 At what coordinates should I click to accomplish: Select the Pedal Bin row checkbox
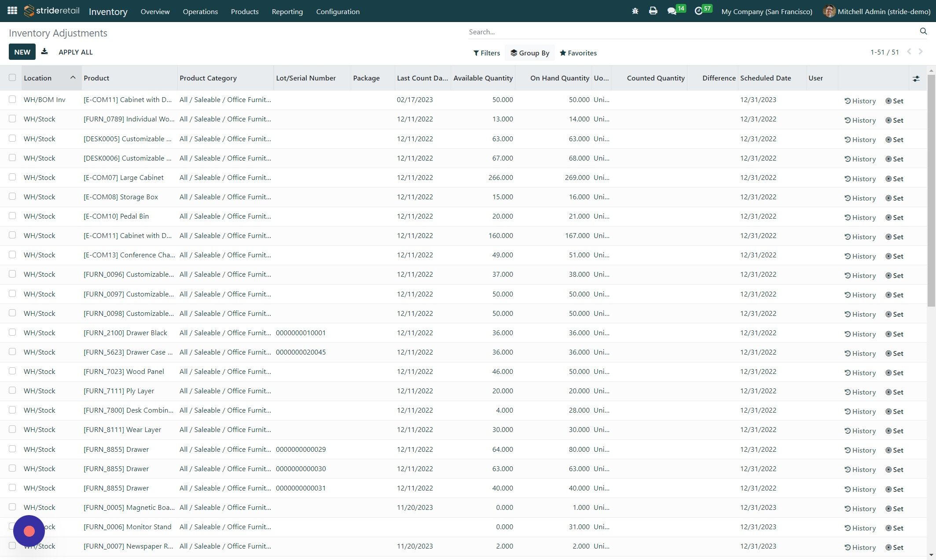click(x=12, y=216)
